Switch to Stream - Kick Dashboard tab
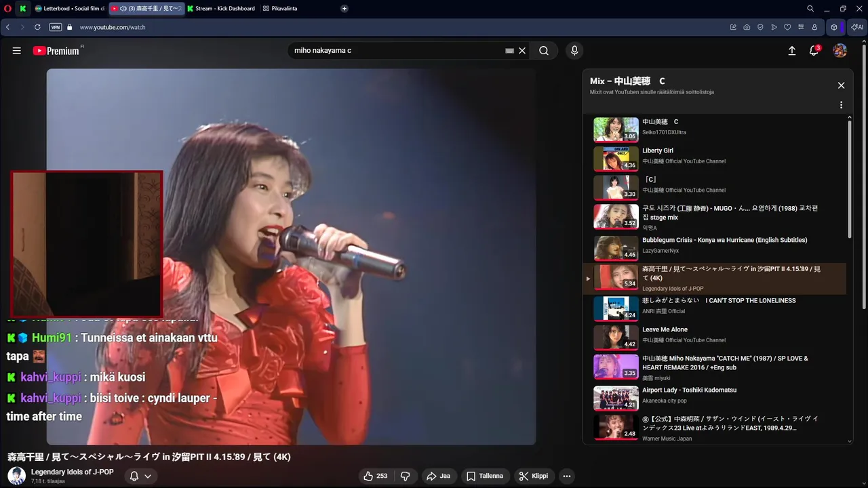This screenshot has height=488, width=868. coord(221,9)
